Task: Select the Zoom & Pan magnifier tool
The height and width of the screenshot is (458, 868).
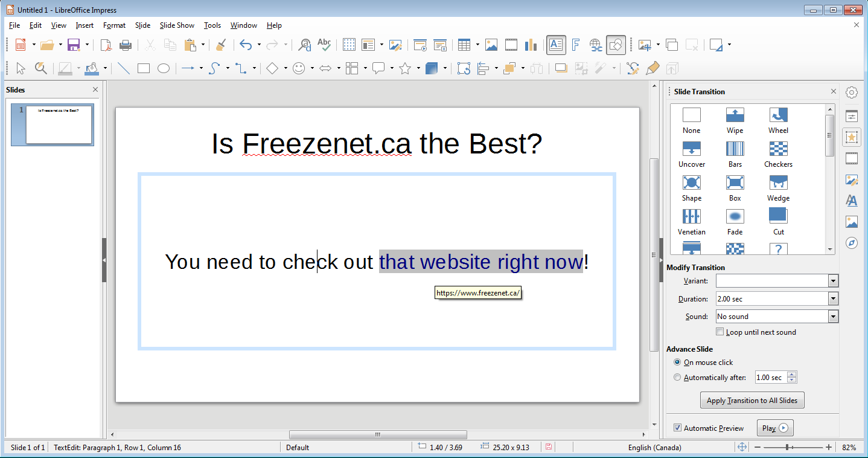Action: coord(40,68)
